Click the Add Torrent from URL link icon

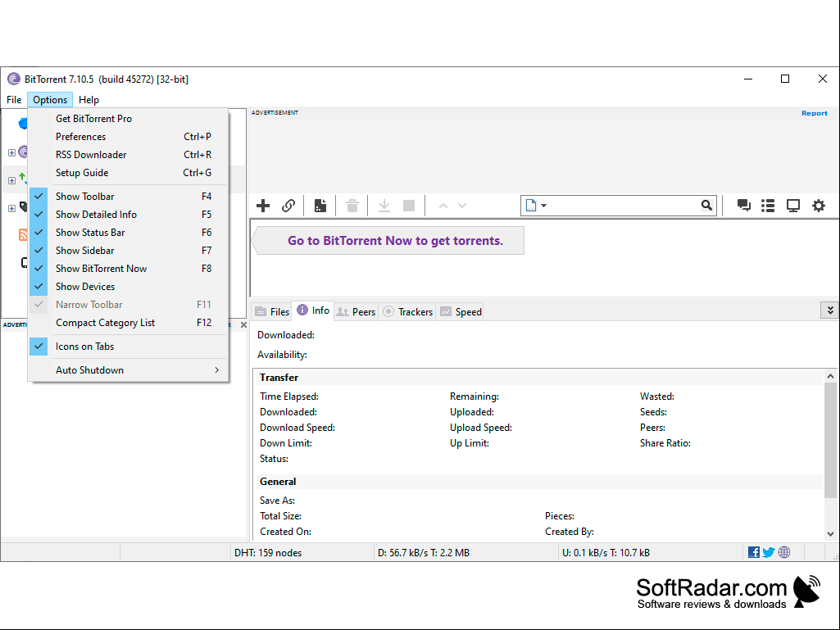(288, 206)
